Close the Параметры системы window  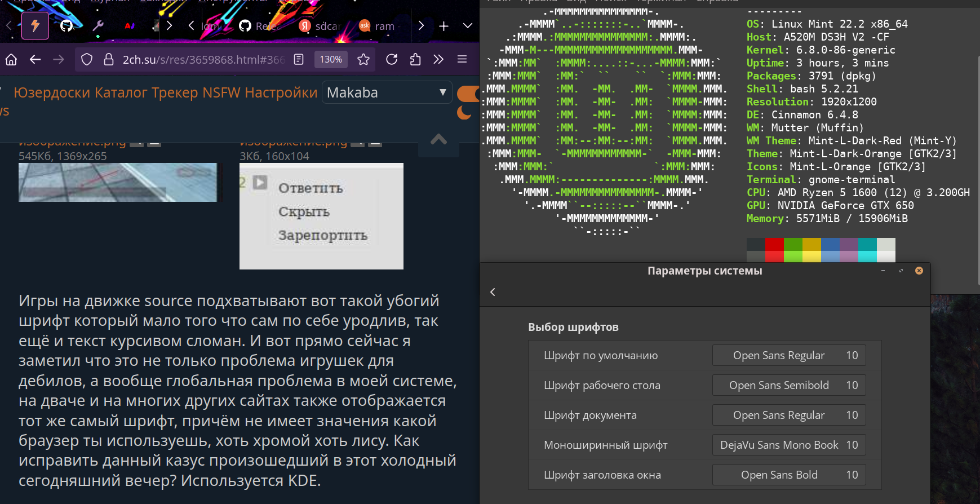click(x=919, y=271)
